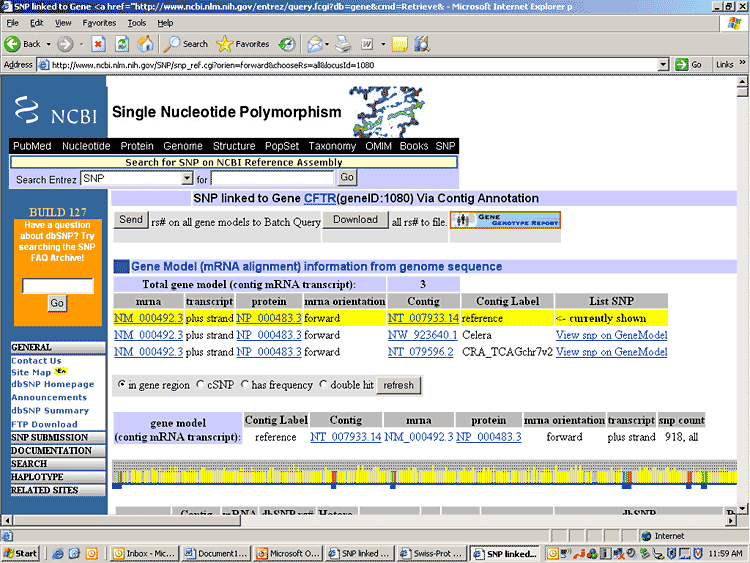Screen dimensions: 750x563
Task: Go to OMIM in NCBI navigation bar
Action: pyautogui.click(x=378, y=146)
